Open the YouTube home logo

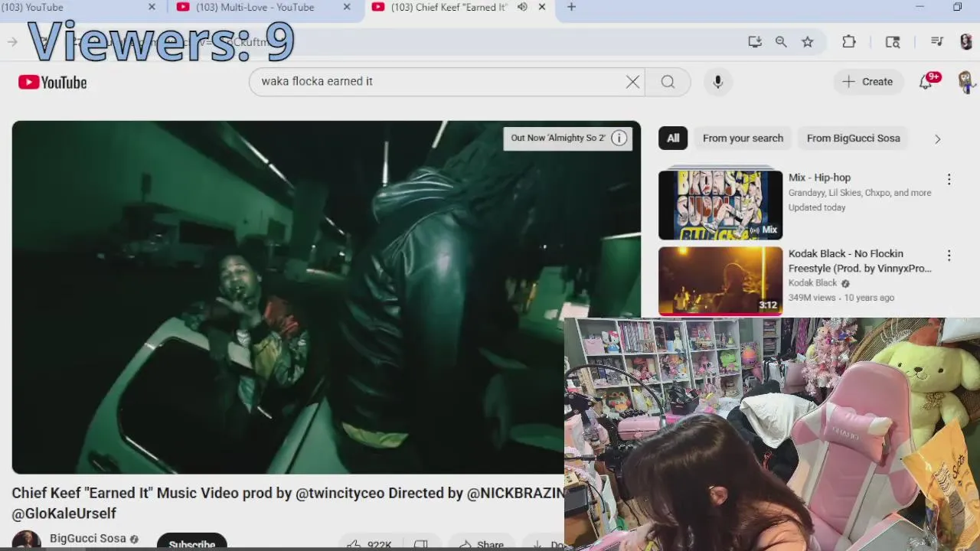click(x=53, y=82)
